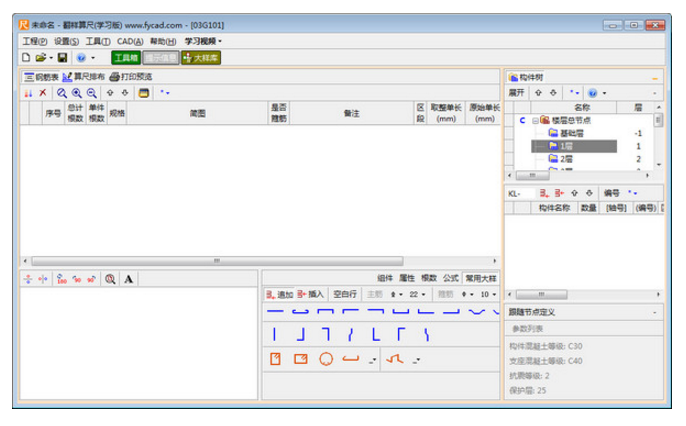Viewport: 686px width, 426px height.
Task: Zoom in with the plus magnifier icon
Action: [x=77, y=93]
